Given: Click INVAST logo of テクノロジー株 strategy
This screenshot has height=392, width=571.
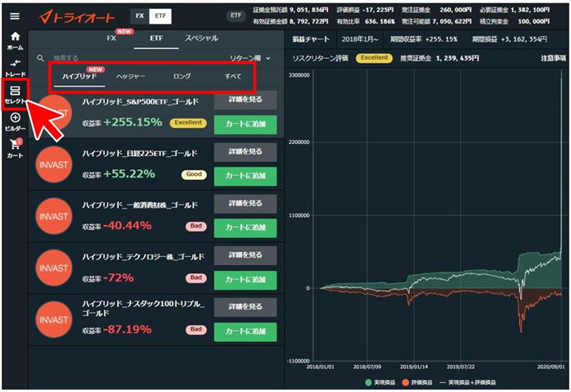Looking at the screenshot, I should (53, 268).
